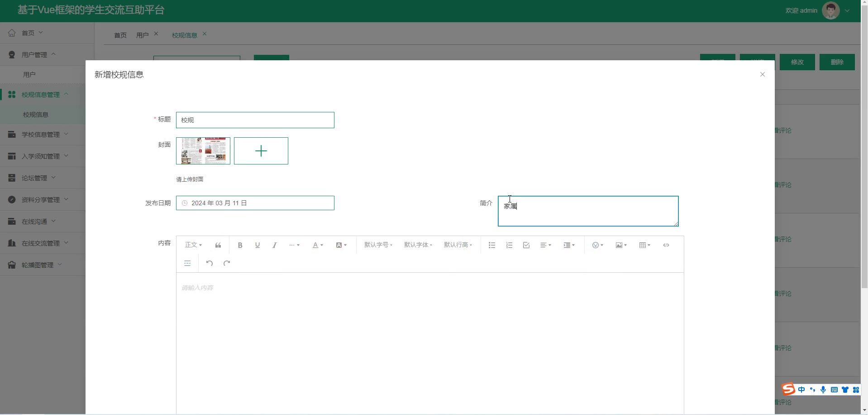The height and width of the screenshot is (415, 868).
Task: Open the indent options menu
Action: tap(569, 245)
